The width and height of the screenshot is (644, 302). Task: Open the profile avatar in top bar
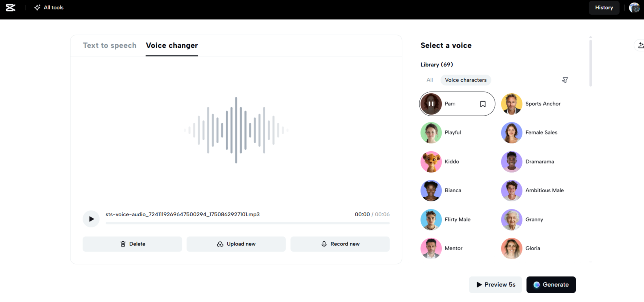click(634, 7)
